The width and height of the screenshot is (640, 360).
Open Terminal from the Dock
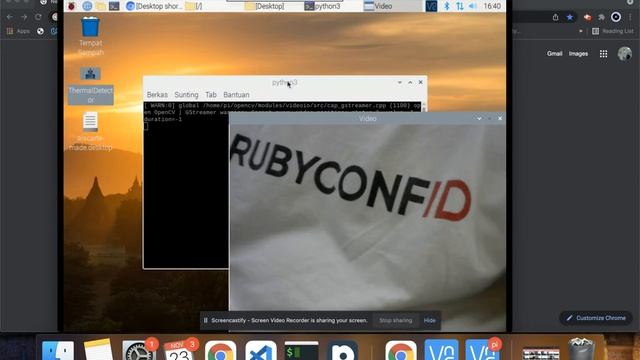[302, 350]
